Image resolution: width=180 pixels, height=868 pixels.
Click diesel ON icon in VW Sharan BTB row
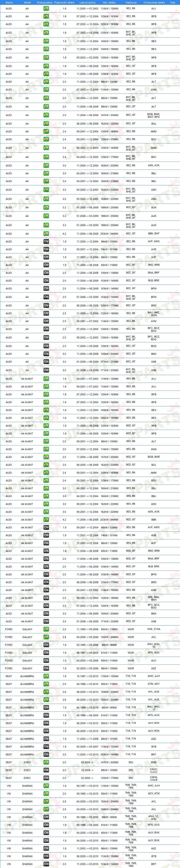(46, 856)
